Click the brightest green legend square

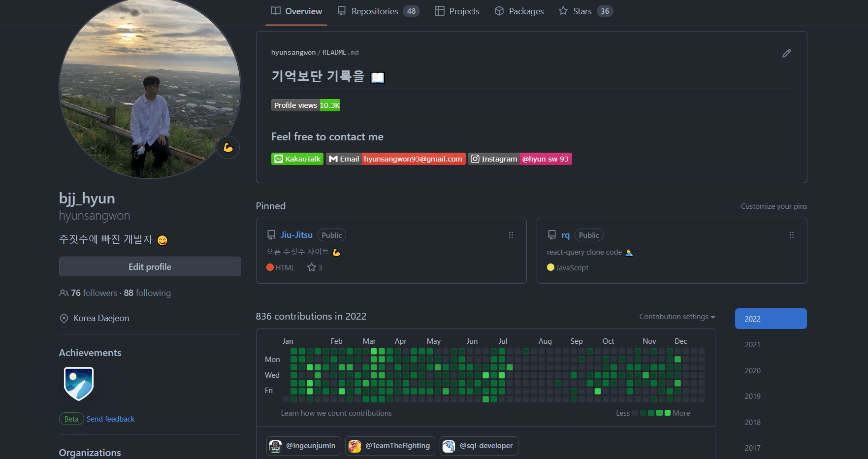click(668, 413)
